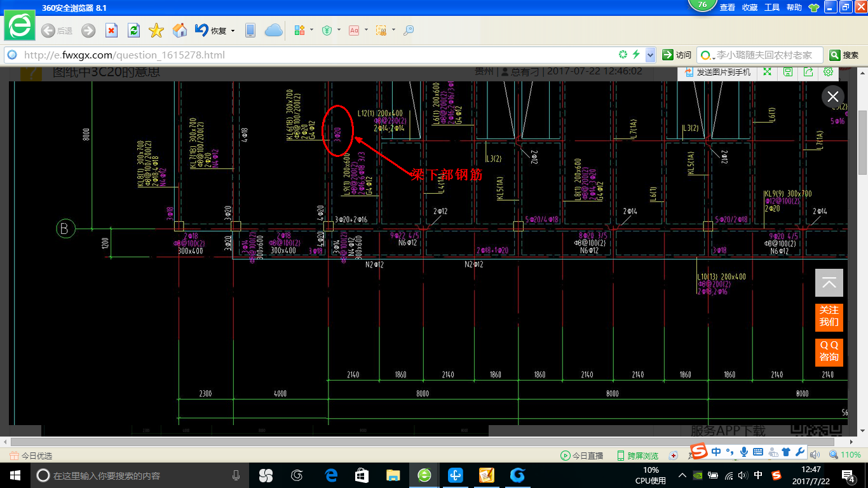This screenshot has height=488, width=868.
Task: Click 今日优选 in the status bar
Action: (31, 456)
